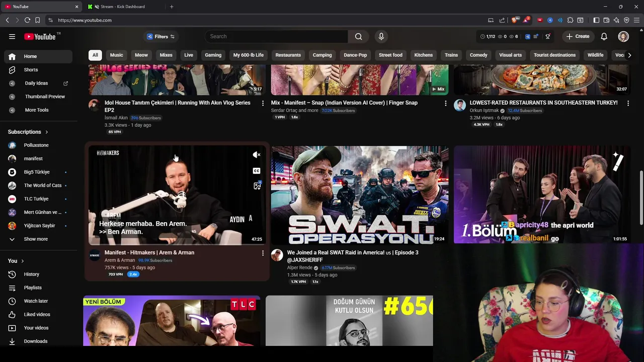Viewport: 644px width, 362px height.
Task: Open the vidIQ list icon in header
Action: pyautogui.click(x=536, y=36)
